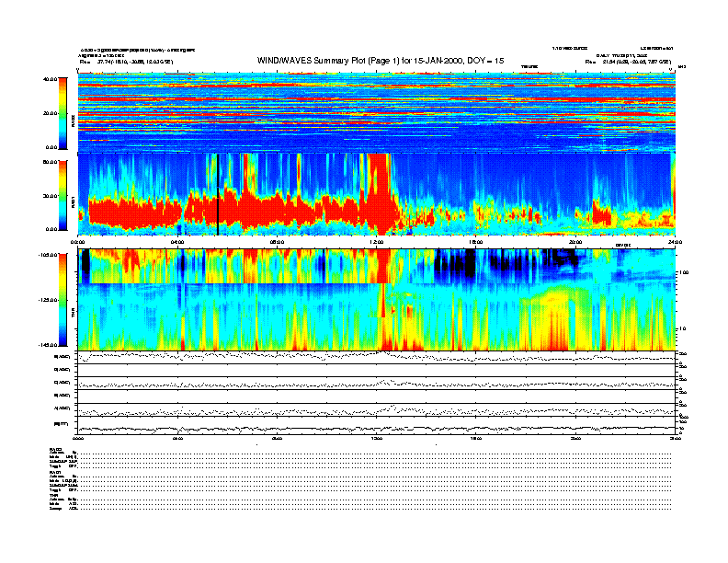The width and height of the screenshot is (728, 563).
Task: Click the 15-JAN-2000 date in the title
Action: click(438, 61)
